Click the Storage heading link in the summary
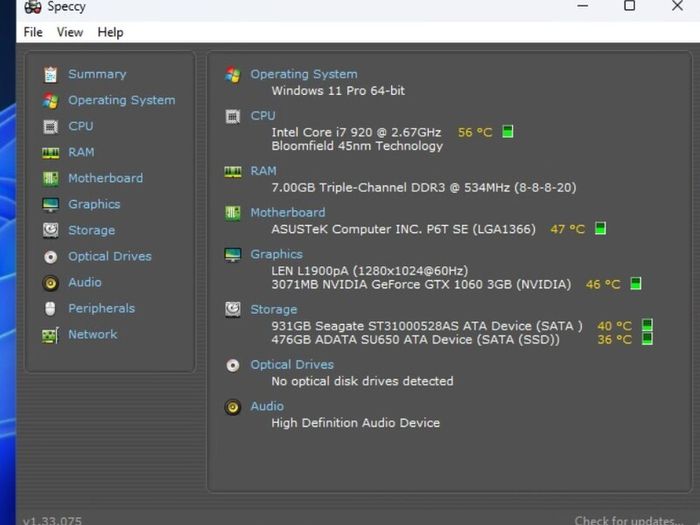This screenshot has height=525, width=700. tap(274, 309)
